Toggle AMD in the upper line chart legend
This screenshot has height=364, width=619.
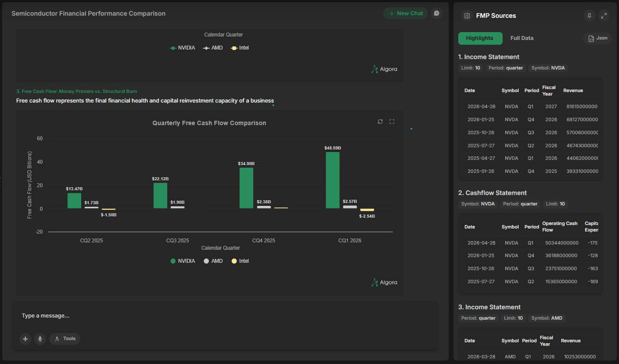pyautogui.click(x=213, y=48)
